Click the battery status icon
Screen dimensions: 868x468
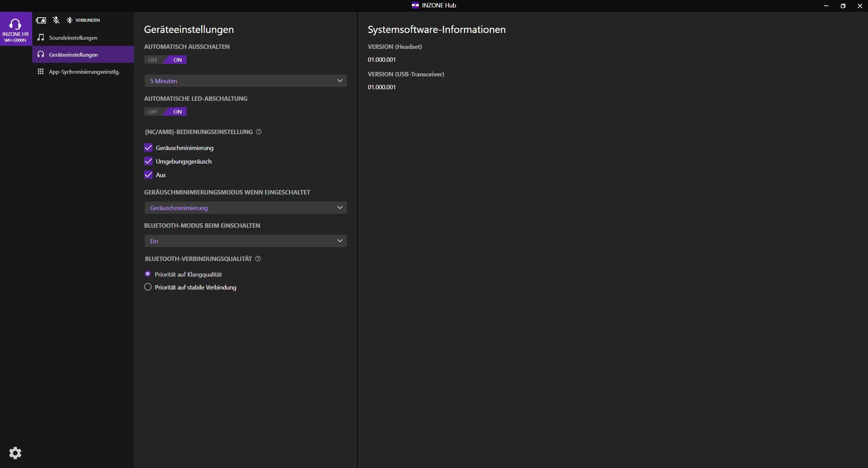[41, 20]
